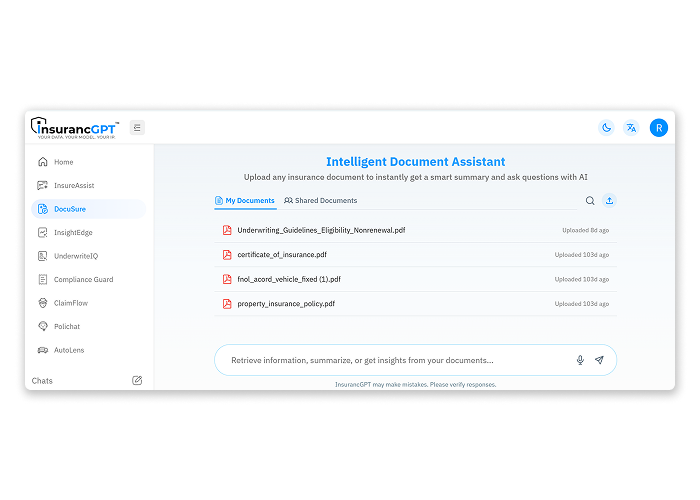Start a new chat with edit icon
The width and height of the screenshot is (700, 500).
tap(137, 380)
